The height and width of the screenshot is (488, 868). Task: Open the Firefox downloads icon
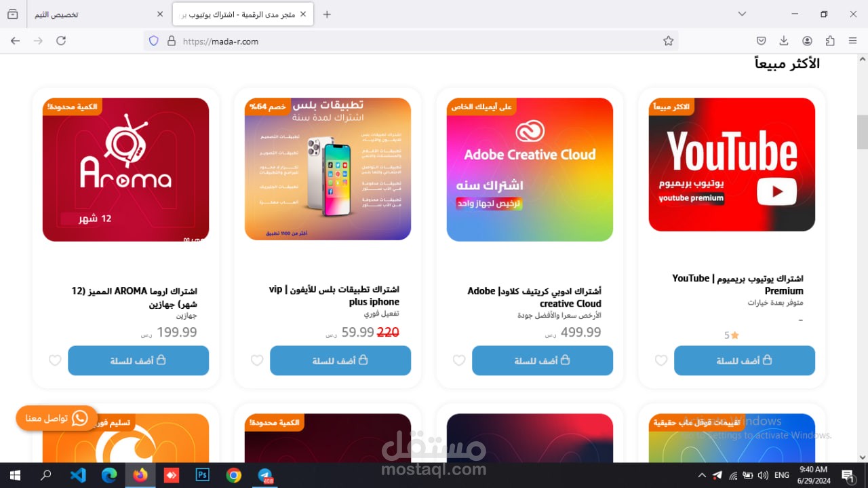(784, 41)
